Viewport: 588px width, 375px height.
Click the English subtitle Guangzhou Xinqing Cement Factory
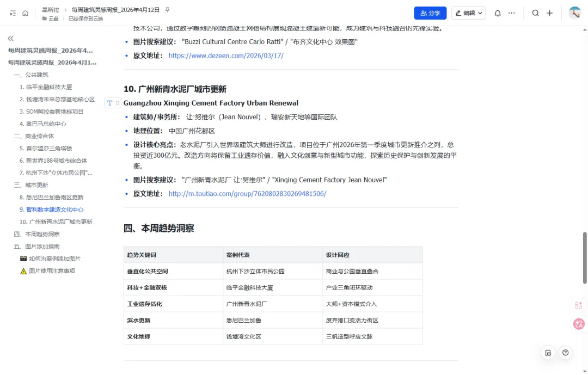(x=211, y=103)
